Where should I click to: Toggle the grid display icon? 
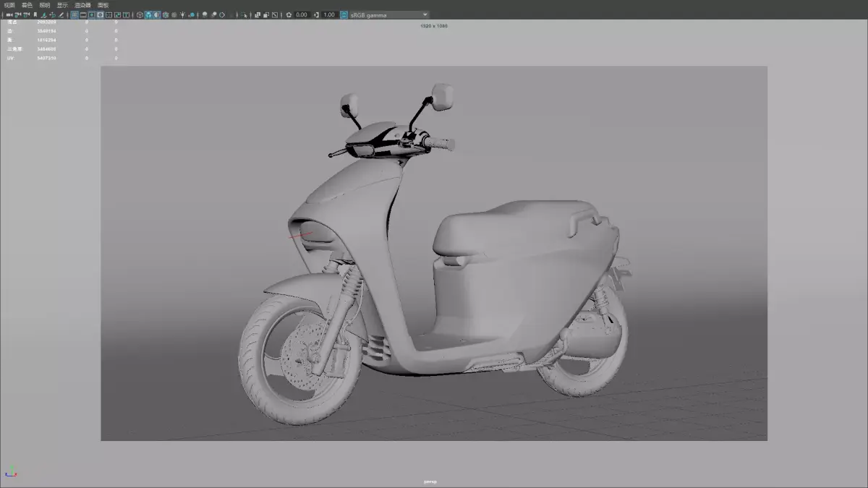click(75, 14)
